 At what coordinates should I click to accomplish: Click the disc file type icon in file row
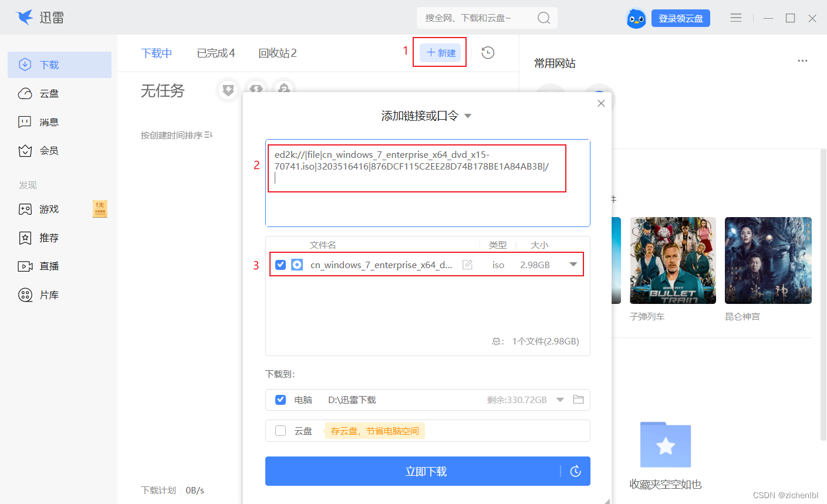(297, 265)
